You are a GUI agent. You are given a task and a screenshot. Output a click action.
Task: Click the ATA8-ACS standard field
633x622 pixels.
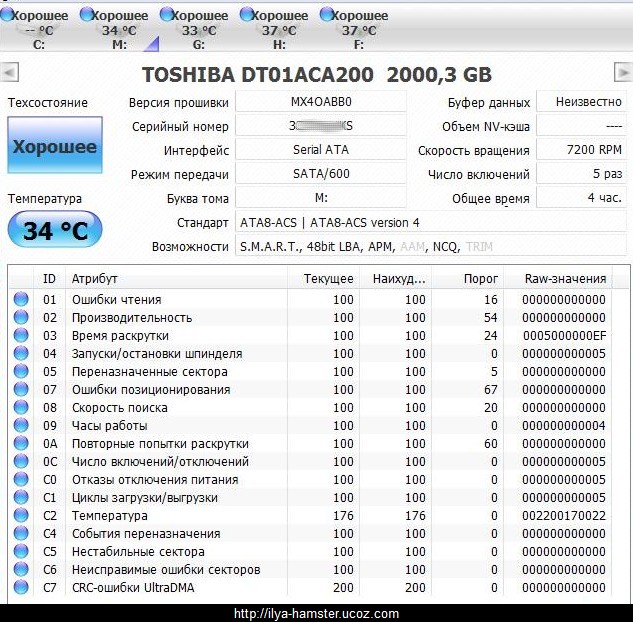pos(431,222)
